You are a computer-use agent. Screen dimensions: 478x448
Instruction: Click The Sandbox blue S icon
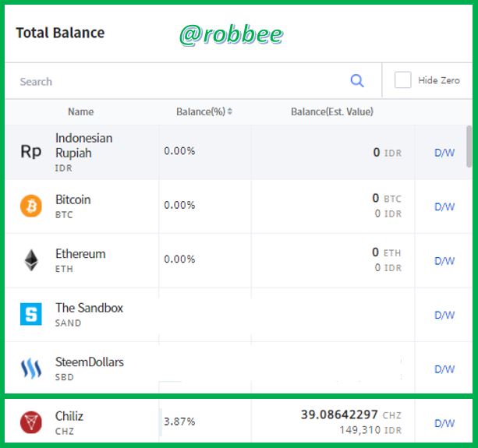[x=30, y=314]
